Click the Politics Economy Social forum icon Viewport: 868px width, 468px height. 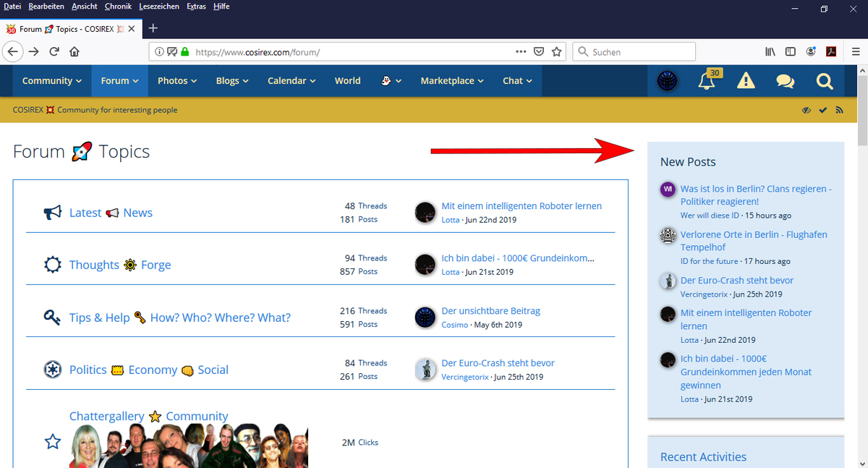click(53, 370)
